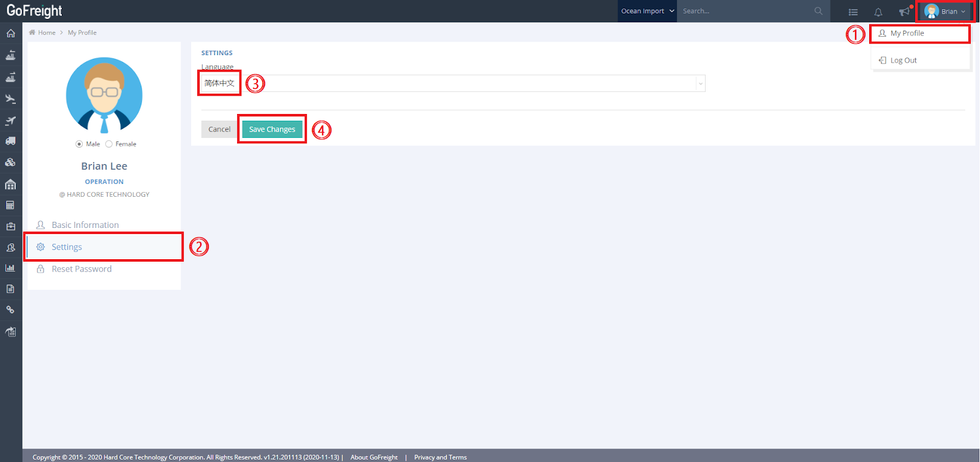Open Reset Password in profile menu

click(81, 269)
